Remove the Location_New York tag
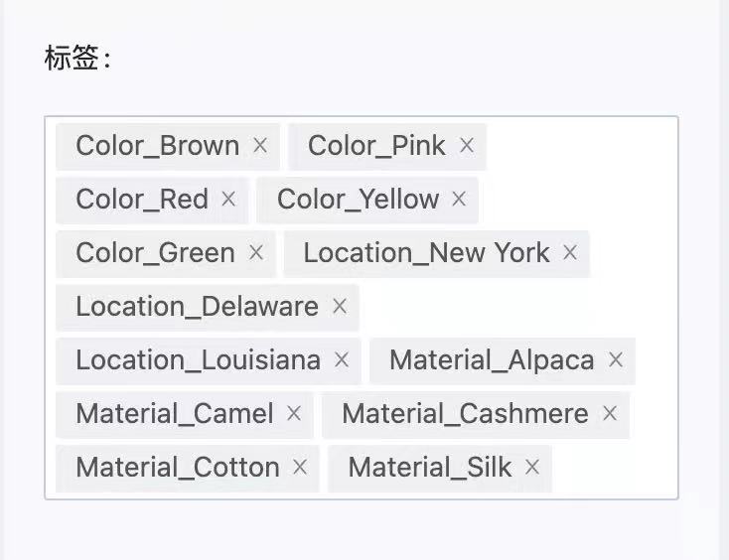Image resolution: width=729 pixels, height=560 pixels. [570, 253]
